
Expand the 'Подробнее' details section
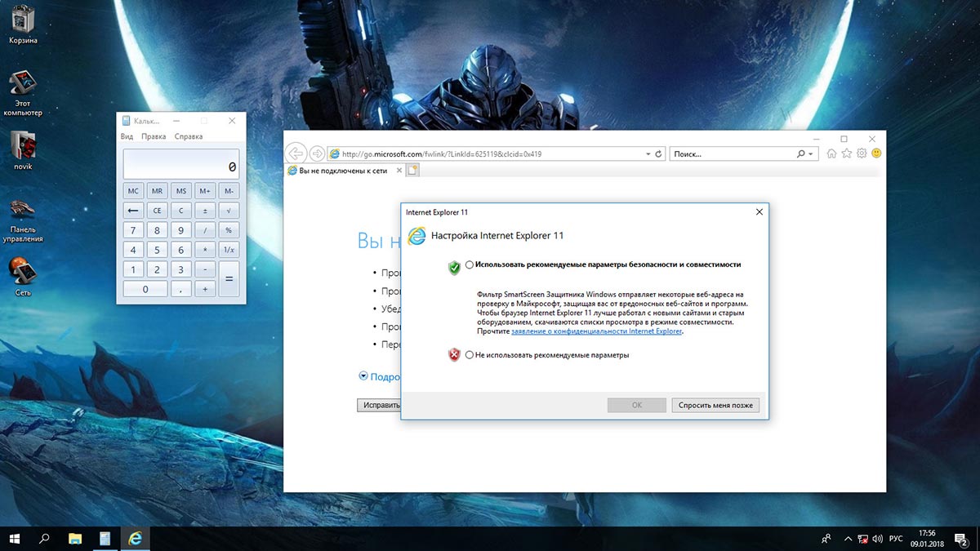[363, 376]
